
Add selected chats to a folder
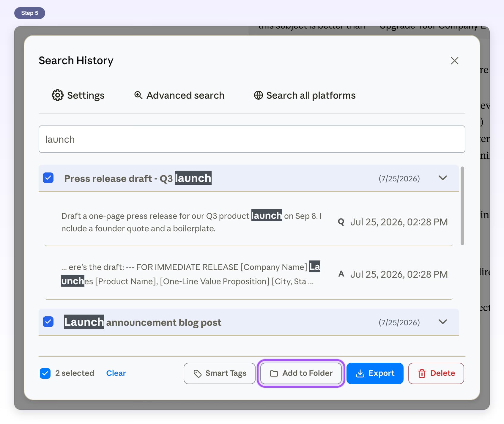point(301,373)
